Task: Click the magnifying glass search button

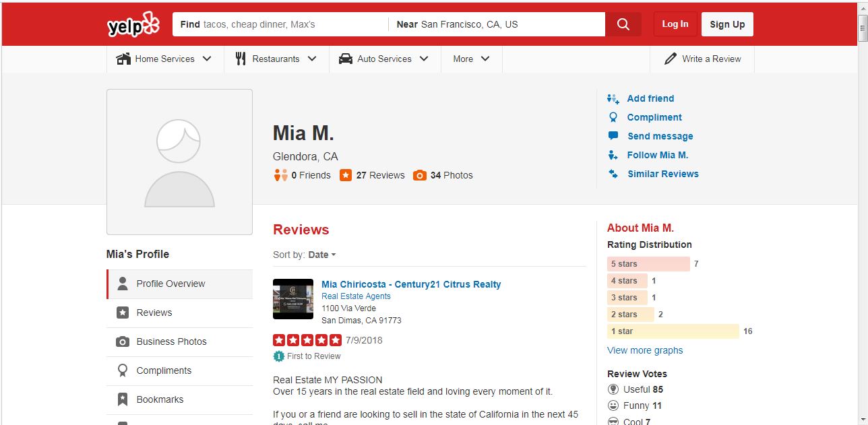Action: coord(623,24)
